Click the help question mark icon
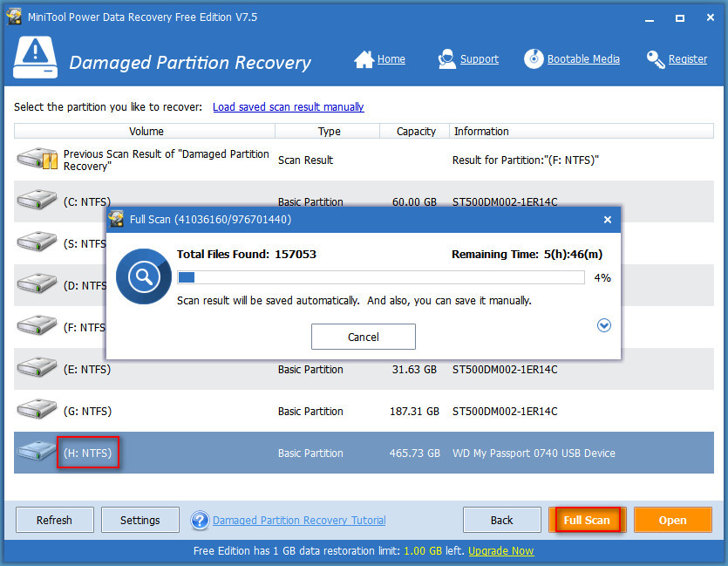Image resolution: width=728 pixels, height=566 pixels. [200, 521]
